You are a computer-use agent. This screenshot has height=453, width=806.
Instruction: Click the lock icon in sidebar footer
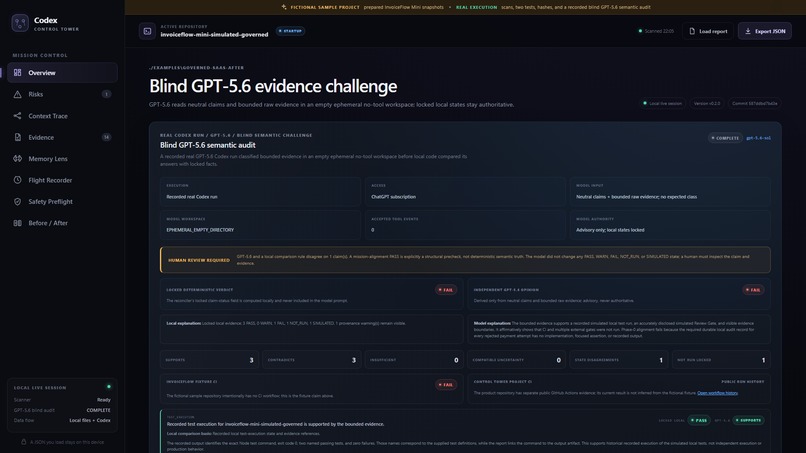click(24, 442)
